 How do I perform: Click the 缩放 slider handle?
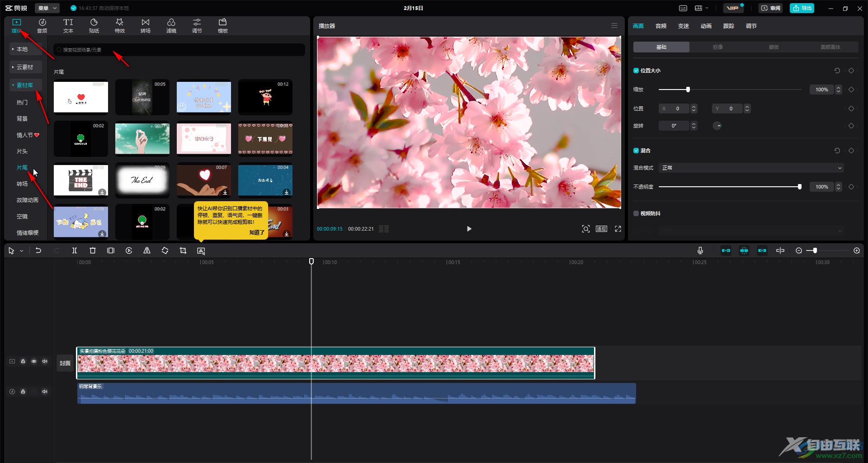pyautogui.click(x=688, y=90)
